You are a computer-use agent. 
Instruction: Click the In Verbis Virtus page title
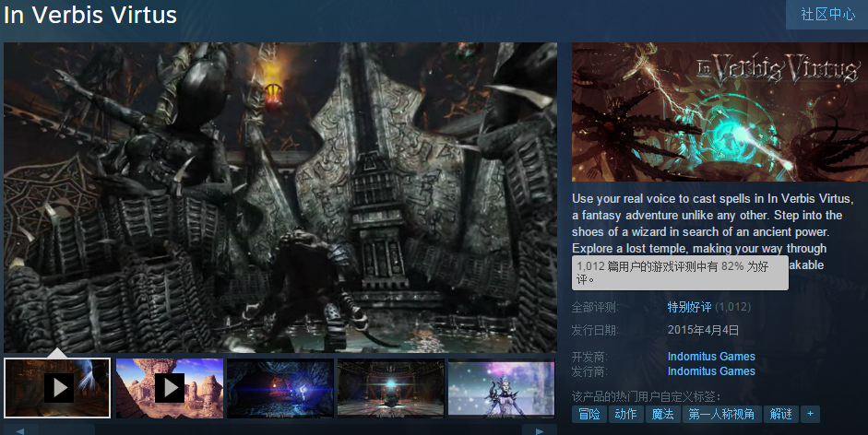click(90, 15)
